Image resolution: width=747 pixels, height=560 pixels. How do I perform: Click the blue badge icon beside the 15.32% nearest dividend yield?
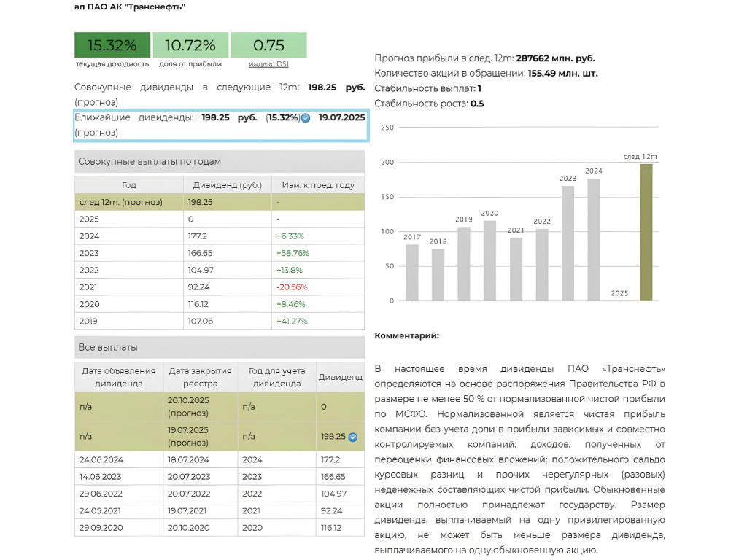click(x=306, y=118)
